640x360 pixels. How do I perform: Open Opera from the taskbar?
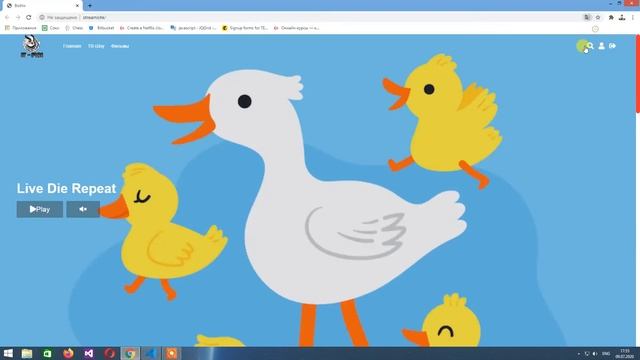(x=109, y=353)
